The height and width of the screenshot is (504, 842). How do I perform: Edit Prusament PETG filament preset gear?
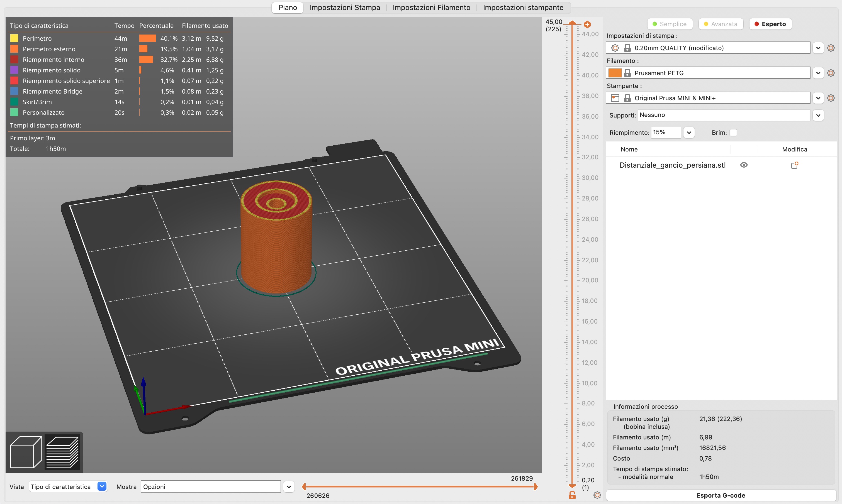pos(831,73)
